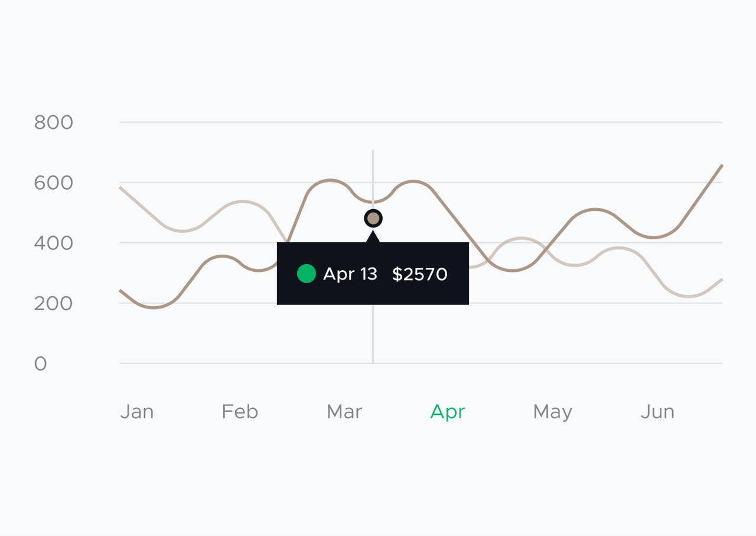This screenshot has width=756, height=536.
Task: Select the Jun month label
Action: coord(657,411)
